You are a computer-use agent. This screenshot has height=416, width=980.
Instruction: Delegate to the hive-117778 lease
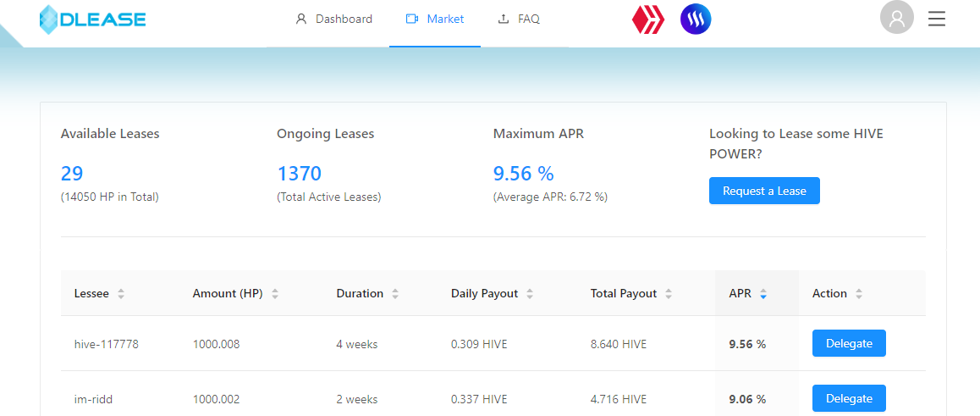(849, 343)
